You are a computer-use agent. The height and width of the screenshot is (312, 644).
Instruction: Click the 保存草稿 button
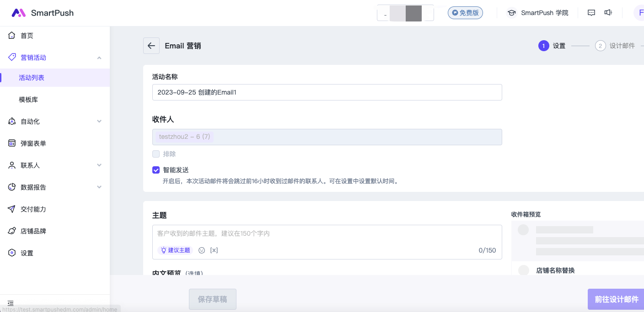coord(212,299)
